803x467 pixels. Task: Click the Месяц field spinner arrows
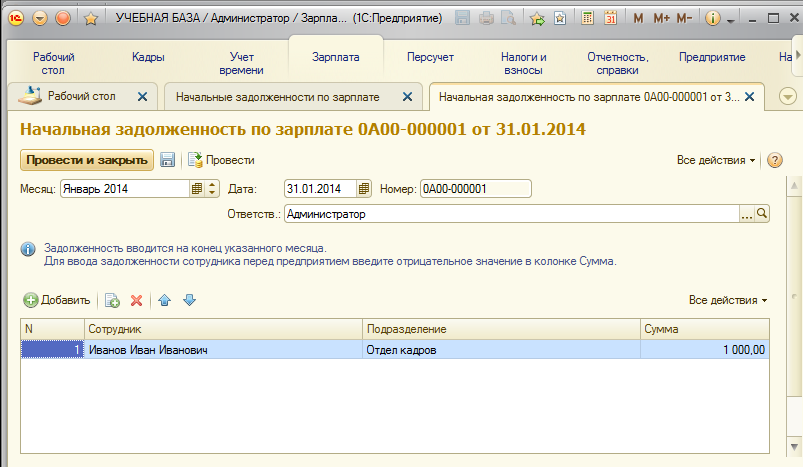pyautogui.click(x=212, y=188)
